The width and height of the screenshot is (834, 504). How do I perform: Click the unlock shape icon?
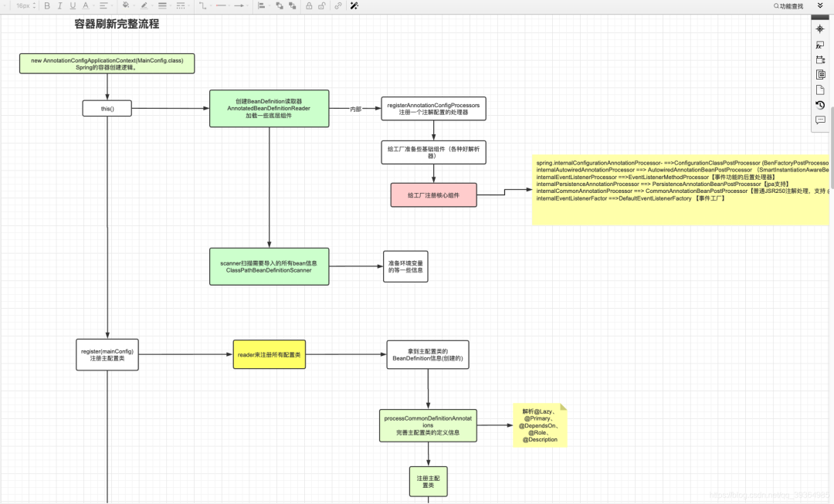[322, 6]
